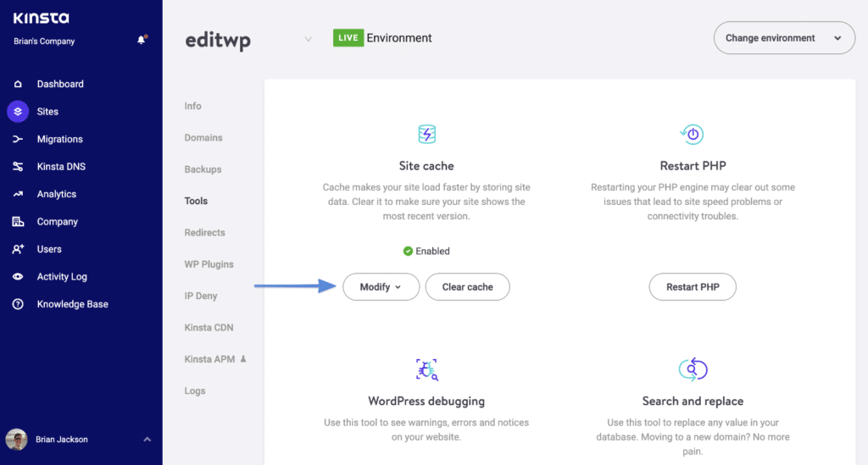Click the Brian Jackson user name
This screenshot has height=465, width=868.
pos(61,440)
